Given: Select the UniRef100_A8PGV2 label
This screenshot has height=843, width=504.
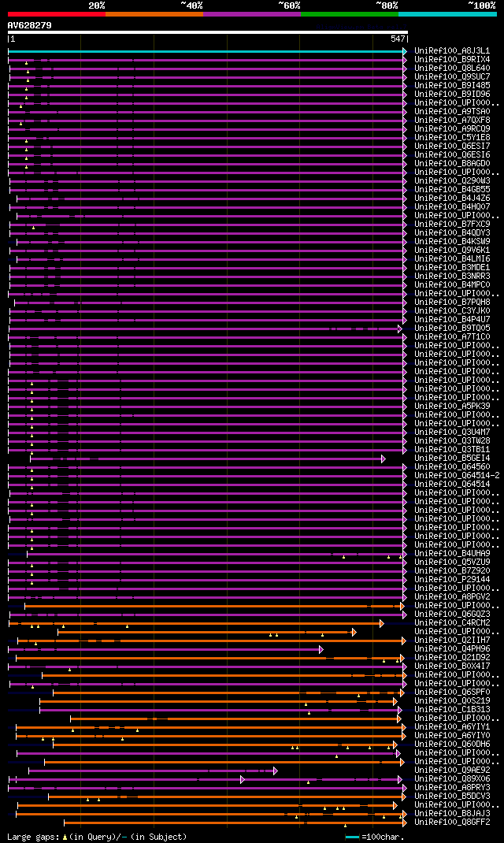Looking at the screenshot, I should point(452,597).
